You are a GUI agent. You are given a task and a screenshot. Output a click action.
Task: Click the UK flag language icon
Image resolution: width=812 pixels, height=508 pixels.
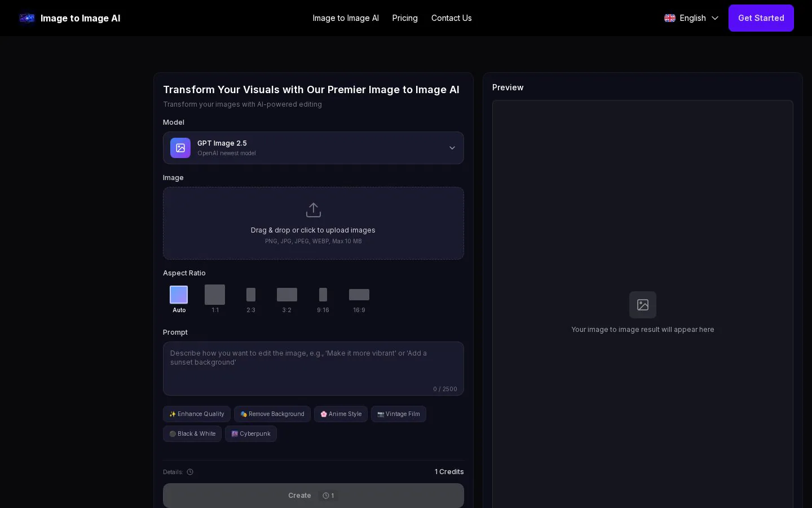click(670, 18)
